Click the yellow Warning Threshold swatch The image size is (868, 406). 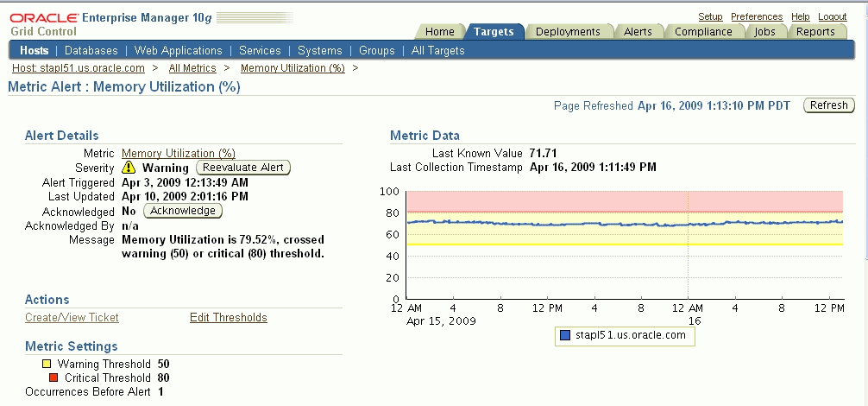pyautogui.click(x=47, y=364)
